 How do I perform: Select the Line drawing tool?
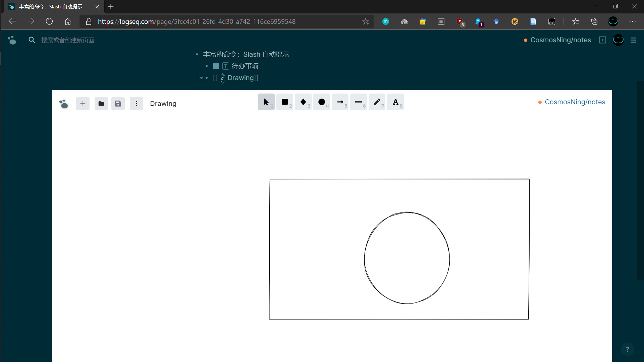point(358,102)
